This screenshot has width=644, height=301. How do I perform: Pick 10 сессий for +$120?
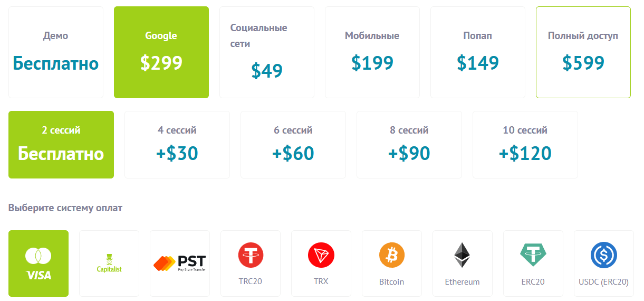(525, 145)
